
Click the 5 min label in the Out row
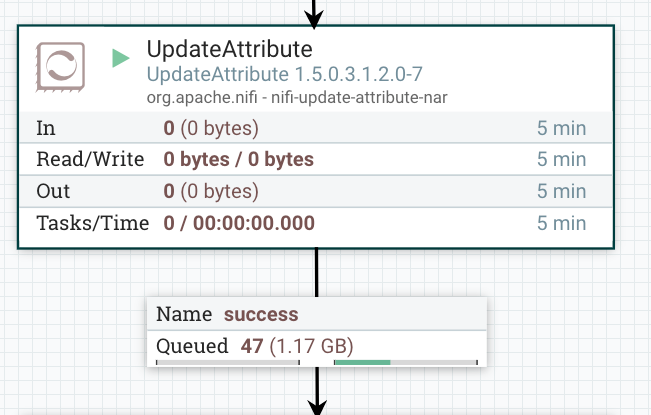[561, 191]
